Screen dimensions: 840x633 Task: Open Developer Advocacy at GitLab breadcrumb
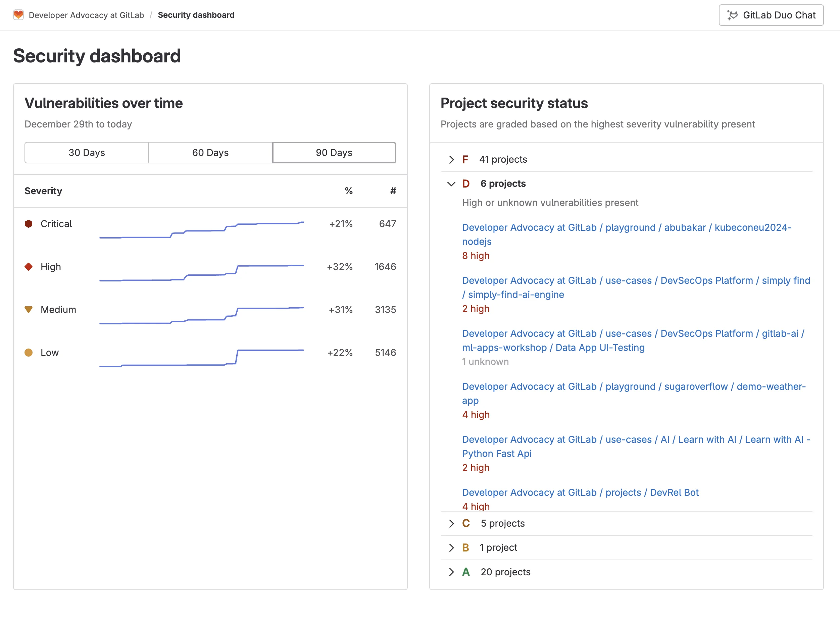click(86, 15)
